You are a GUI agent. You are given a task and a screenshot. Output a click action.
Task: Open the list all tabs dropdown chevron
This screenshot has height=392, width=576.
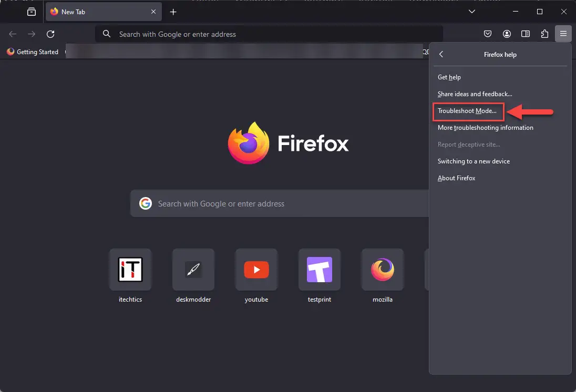pos(471,11)
